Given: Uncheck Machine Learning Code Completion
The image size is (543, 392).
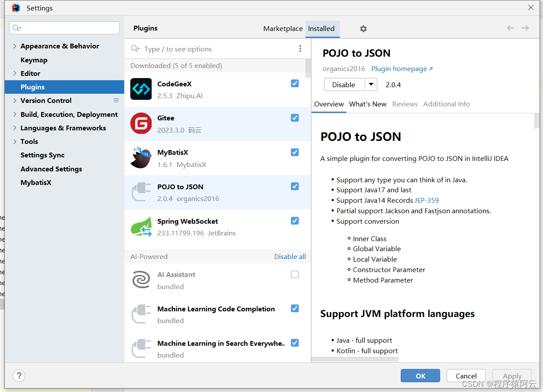Looking at the screenshot, I should click(295, 308).
